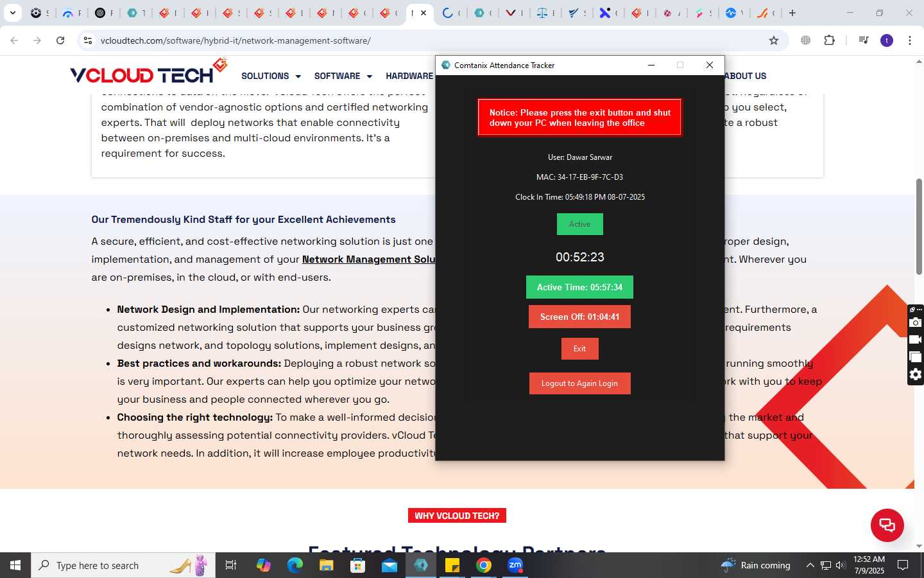Open Microsoft Store from the taskbar

coord(358,565)
